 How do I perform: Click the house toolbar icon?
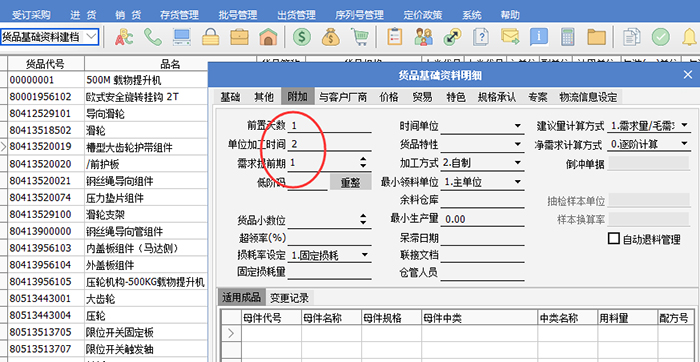click(x=268, y=37)
